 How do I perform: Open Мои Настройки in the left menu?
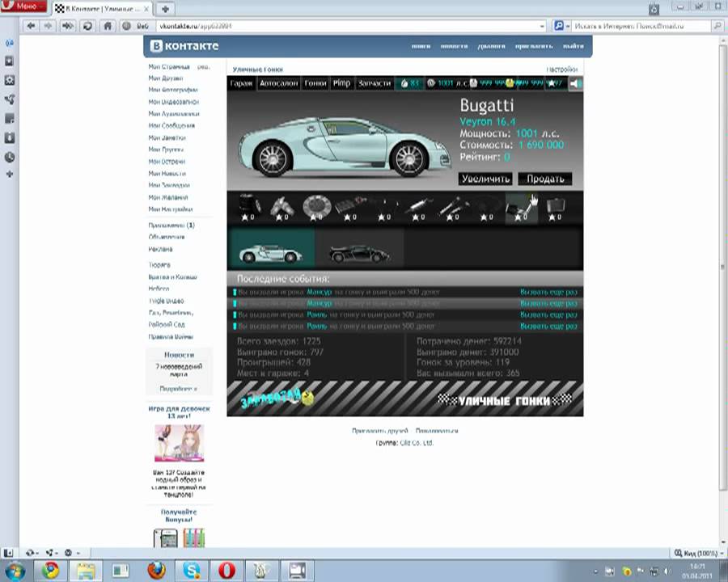pos(171,209)
